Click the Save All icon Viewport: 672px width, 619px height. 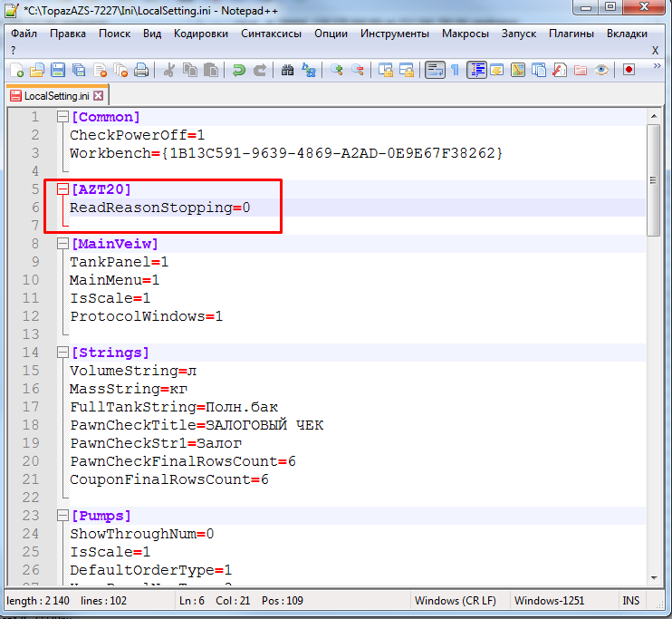click(x=79, y=70)
